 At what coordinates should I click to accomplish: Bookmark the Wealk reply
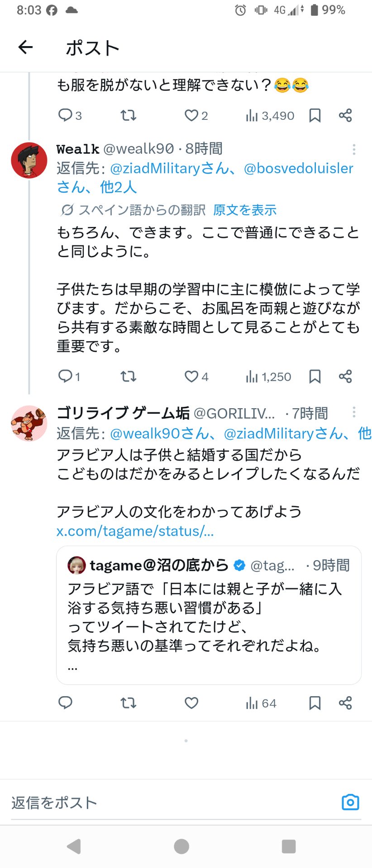[315, 376]
